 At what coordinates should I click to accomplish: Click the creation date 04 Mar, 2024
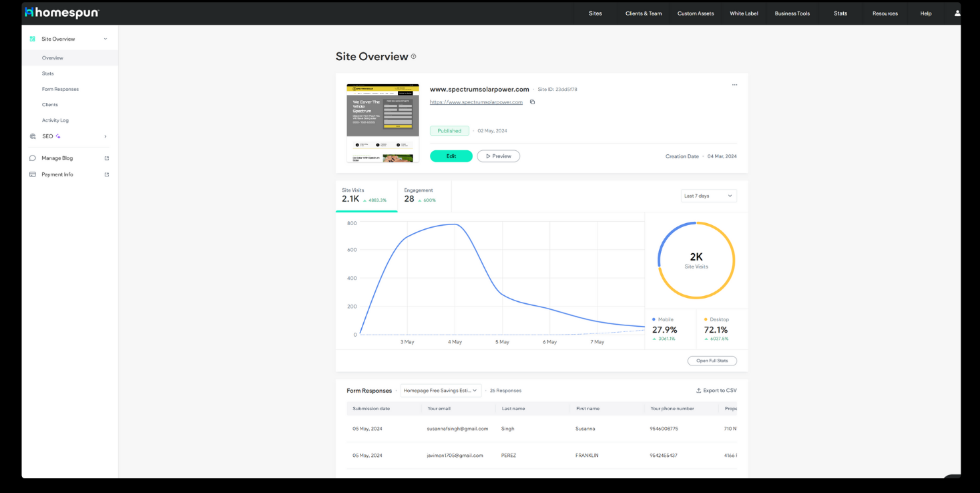coord(722,156)
